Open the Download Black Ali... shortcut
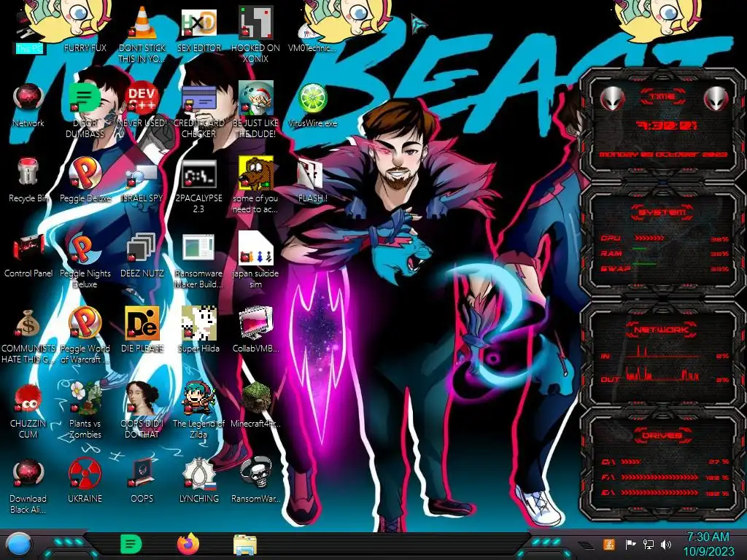Viewport: 747px width, 560px height. pos(28,474)
